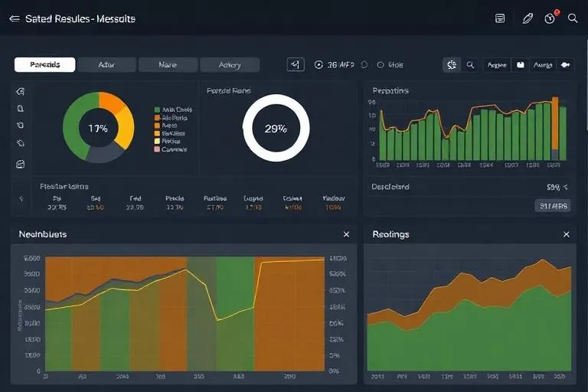Click the share icon in the filter bar

pos(296,64)
